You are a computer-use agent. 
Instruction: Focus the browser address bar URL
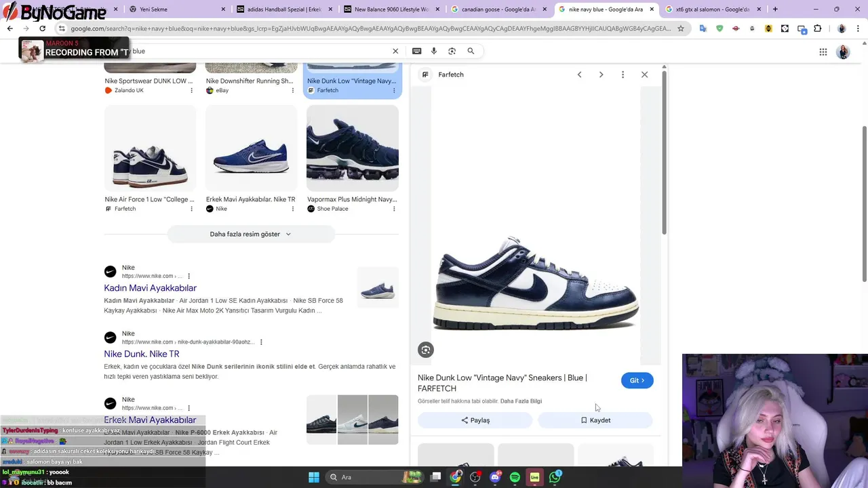[370, 28]
